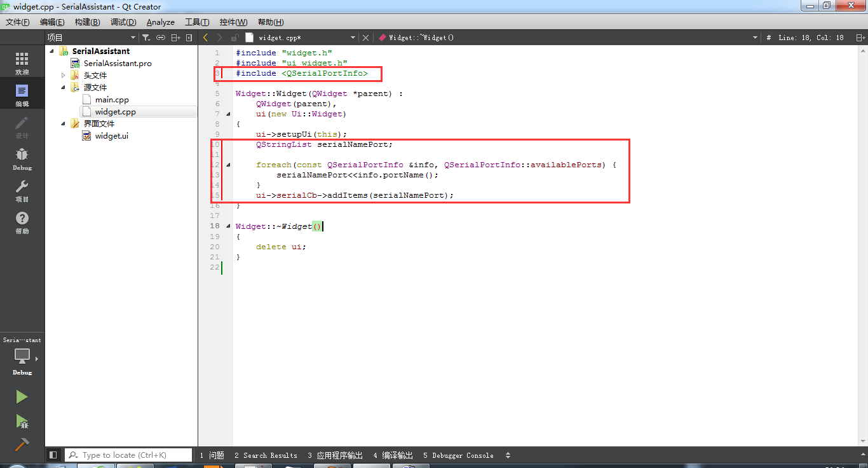Select widget.ui in project tree

[x=111, y=136]
